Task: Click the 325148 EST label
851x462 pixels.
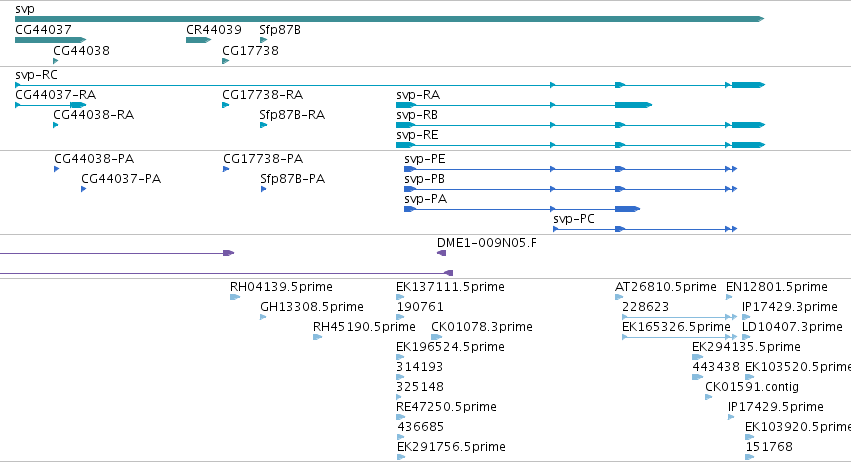Action: [x=420, y=387]
